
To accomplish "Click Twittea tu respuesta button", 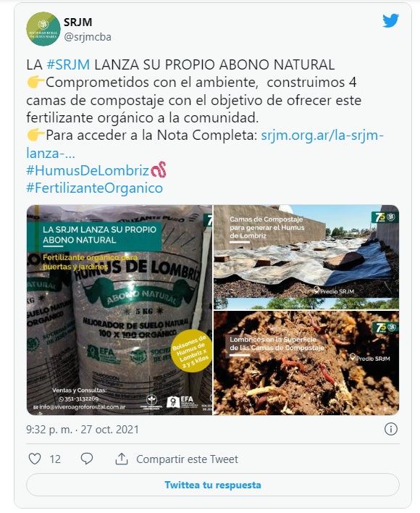I will click(x=213, y=485).
